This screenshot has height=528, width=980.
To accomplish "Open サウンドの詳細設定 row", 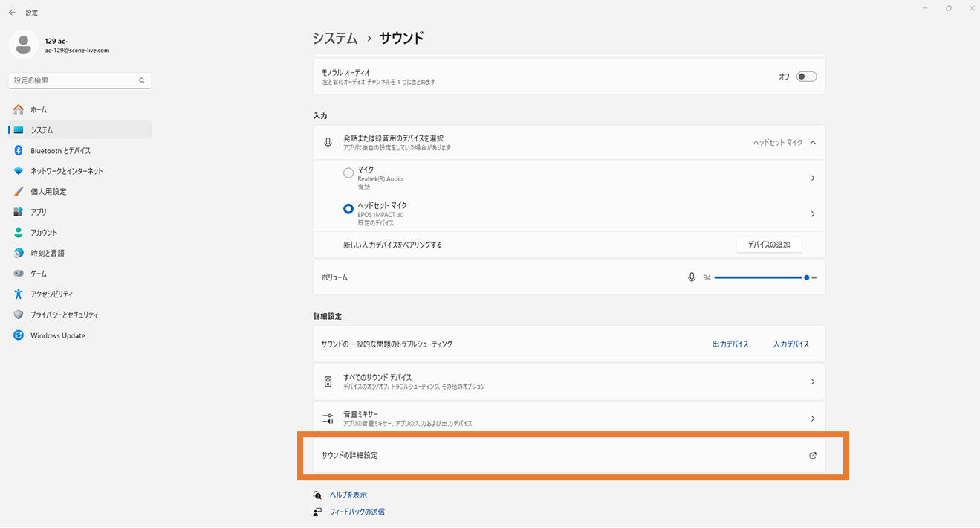I will pos(569,455).
